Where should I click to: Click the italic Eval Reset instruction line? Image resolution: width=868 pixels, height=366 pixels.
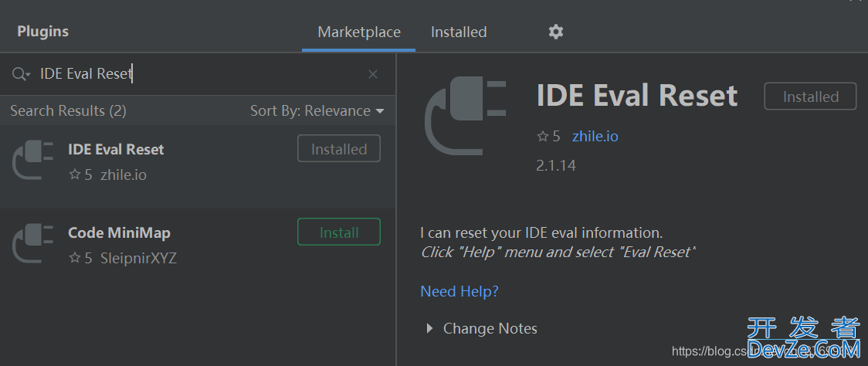[x=558, y=252]
